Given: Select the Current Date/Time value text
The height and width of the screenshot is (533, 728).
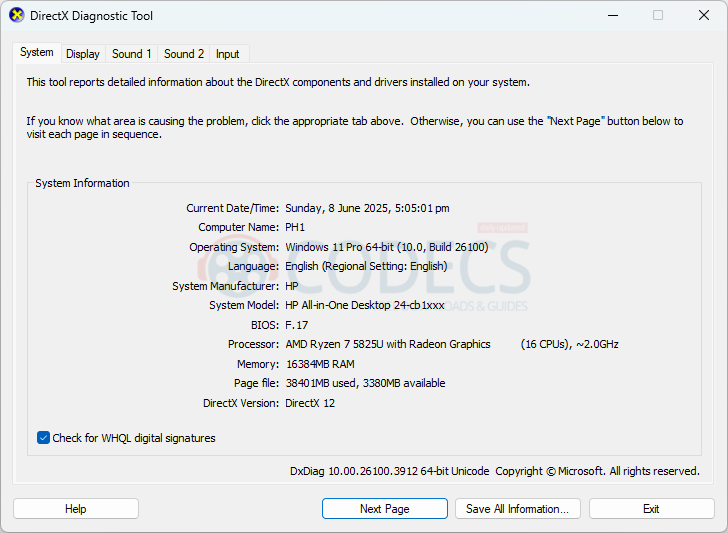Looking at the screenshot, I should tap(367, 208).
